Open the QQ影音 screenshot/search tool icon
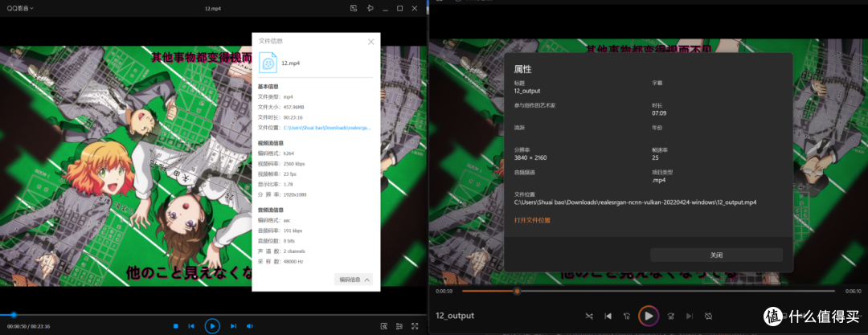The width and height of the screenshot is (868, 335). (x=384, y=326)
